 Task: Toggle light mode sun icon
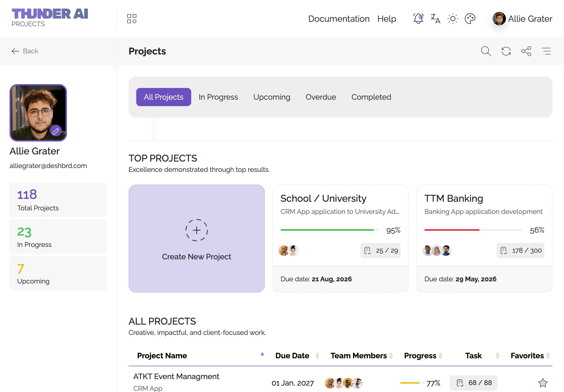453,19
